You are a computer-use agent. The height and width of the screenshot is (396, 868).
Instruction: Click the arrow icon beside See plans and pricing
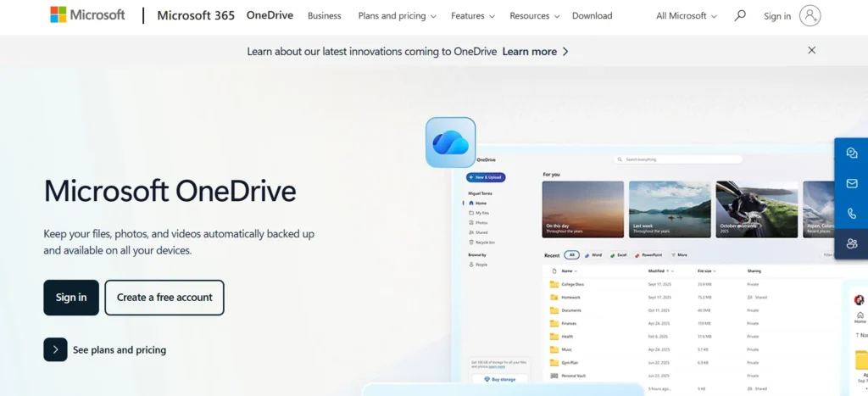(x=55, y=349)
